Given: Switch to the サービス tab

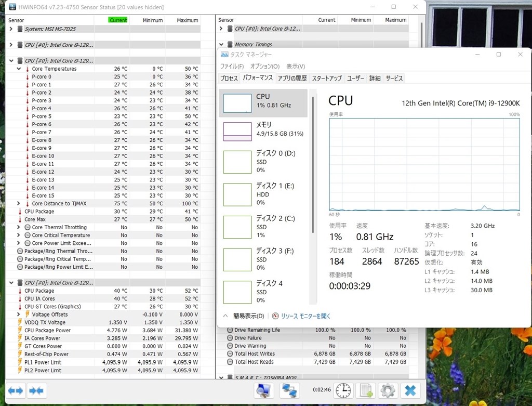Looking at the screenshot, I should [x=394, y=78].
